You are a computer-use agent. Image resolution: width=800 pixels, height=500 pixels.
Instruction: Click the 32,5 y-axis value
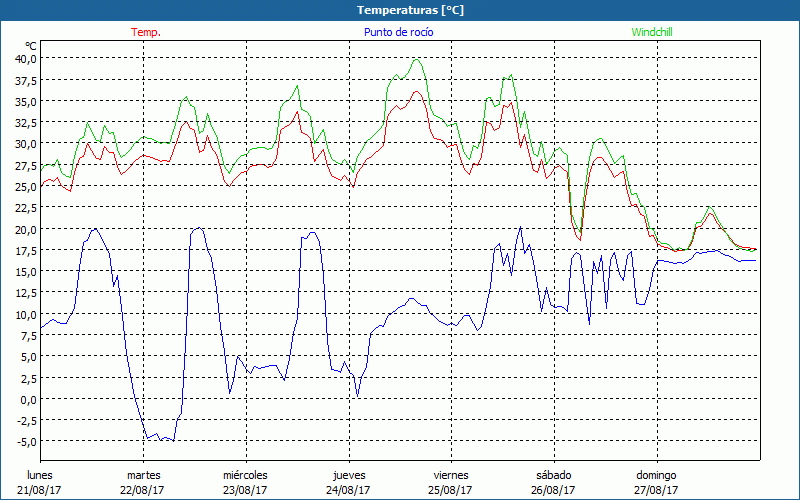click(x=25, y=122)
